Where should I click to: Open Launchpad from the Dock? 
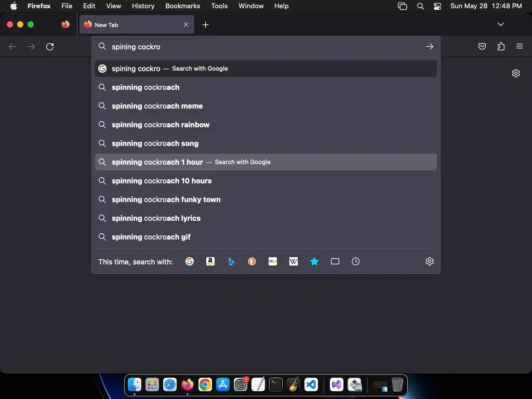coord(152,384)
